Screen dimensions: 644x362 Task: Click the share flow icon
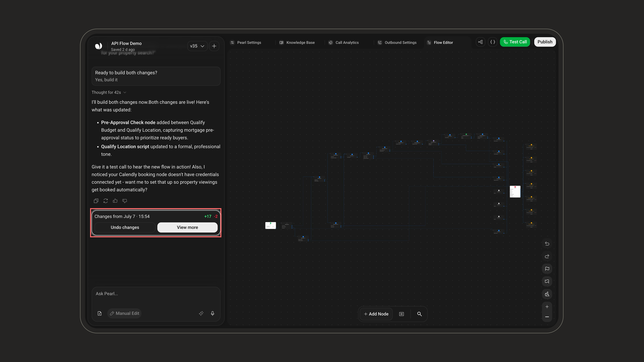coord(480,42)
